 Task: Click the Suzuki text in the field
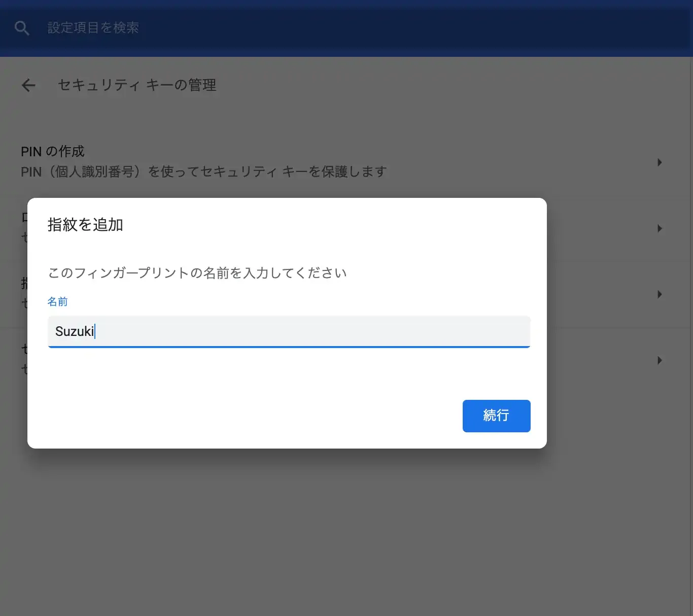(74, 331)
